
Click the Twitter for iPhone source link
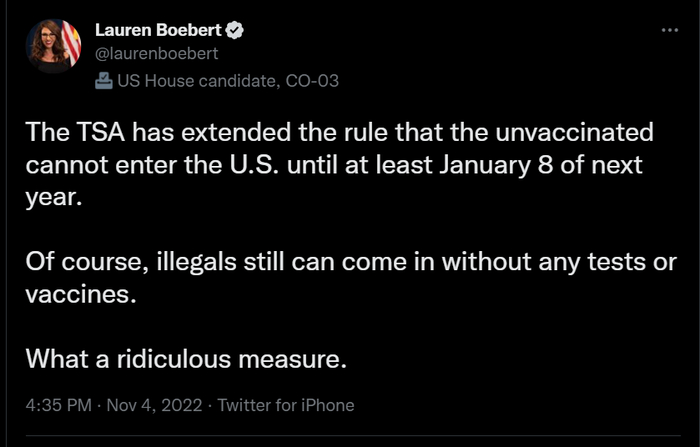(285, 405)
